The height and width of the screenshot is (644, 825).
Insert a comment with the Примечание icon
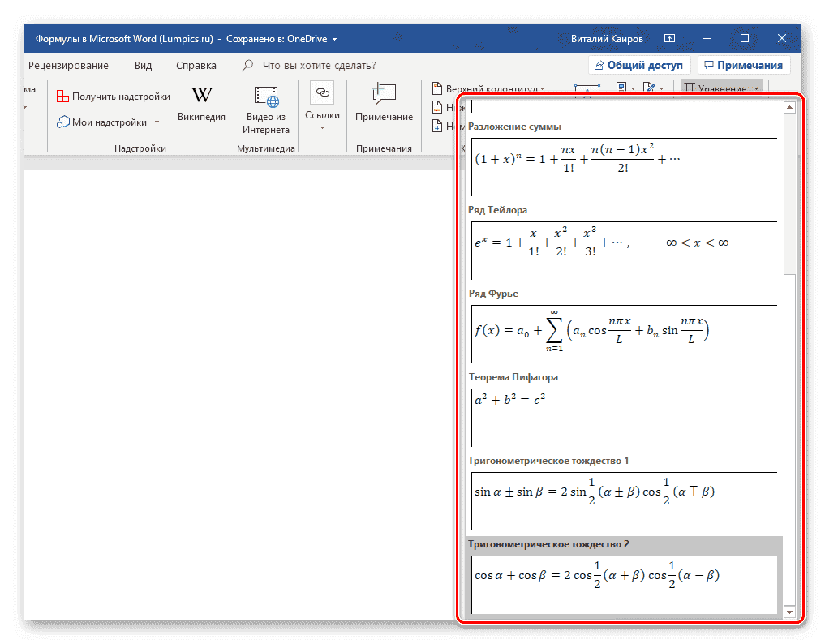tap(383, 103)
